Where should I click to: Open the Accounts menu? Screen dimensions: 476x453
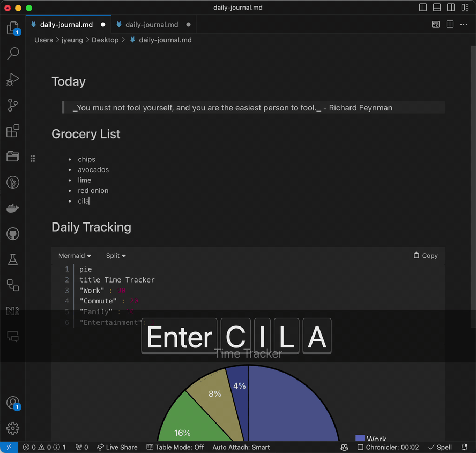point(13,403)
